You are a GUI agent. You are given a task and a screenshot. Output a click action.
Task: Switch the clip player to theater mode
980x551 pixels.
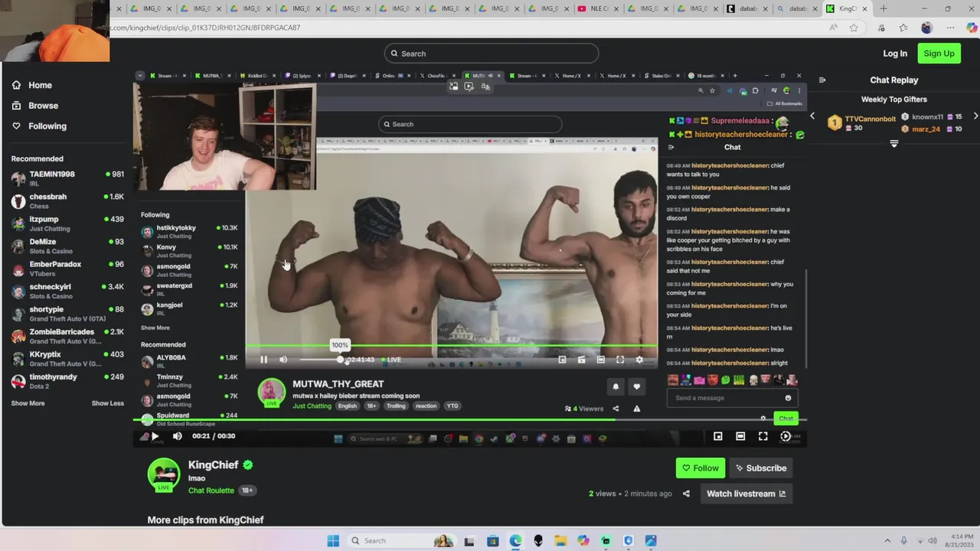pos(740,436)
